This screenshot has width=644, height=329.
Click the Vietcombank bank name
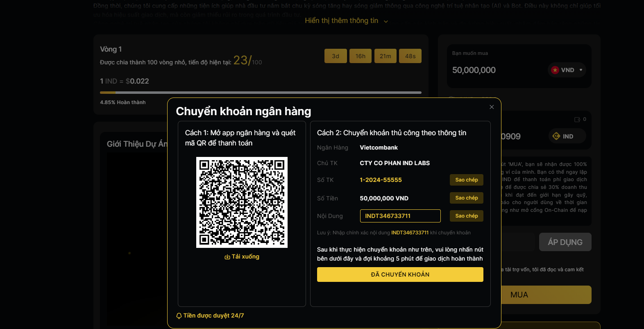tap(379, 147)
